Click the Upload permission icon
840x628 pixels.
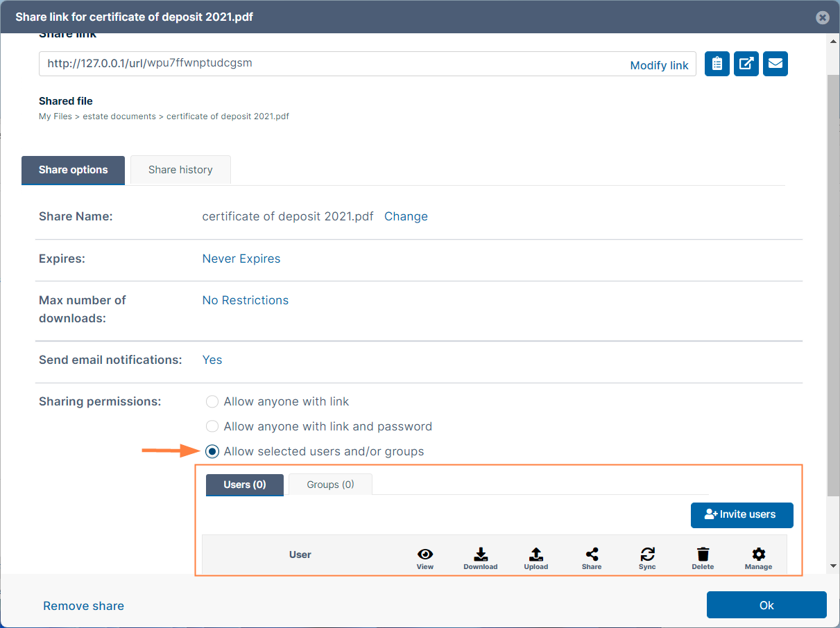click(x=536, y=555)
